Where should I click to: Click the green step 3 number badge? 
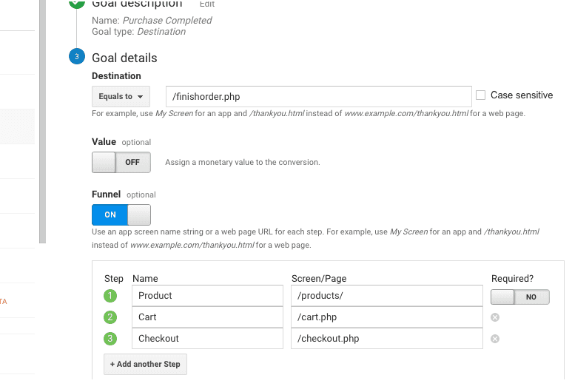(x=110, y=339)
